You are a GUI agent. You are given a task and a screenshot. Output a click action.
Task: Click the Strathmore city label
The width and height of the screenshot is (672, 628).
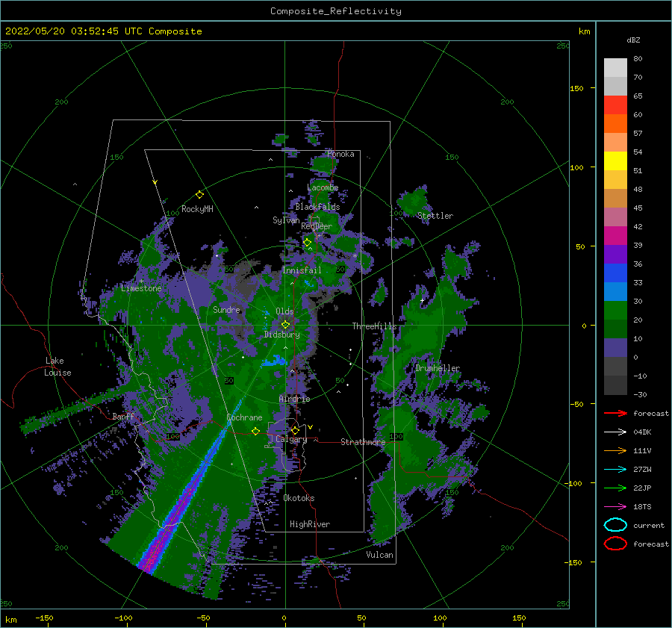pyautogui.click(x=363, y=442)
